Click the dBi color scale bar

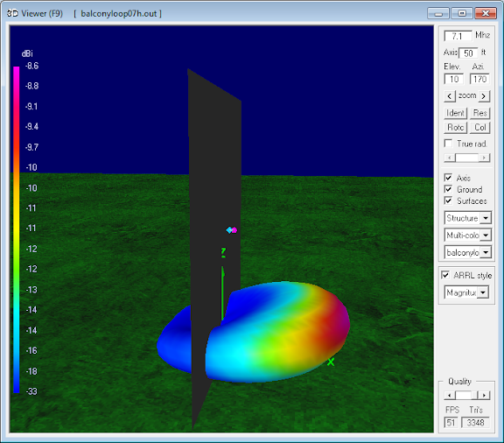pyautogui.click(x=17, y=229)
